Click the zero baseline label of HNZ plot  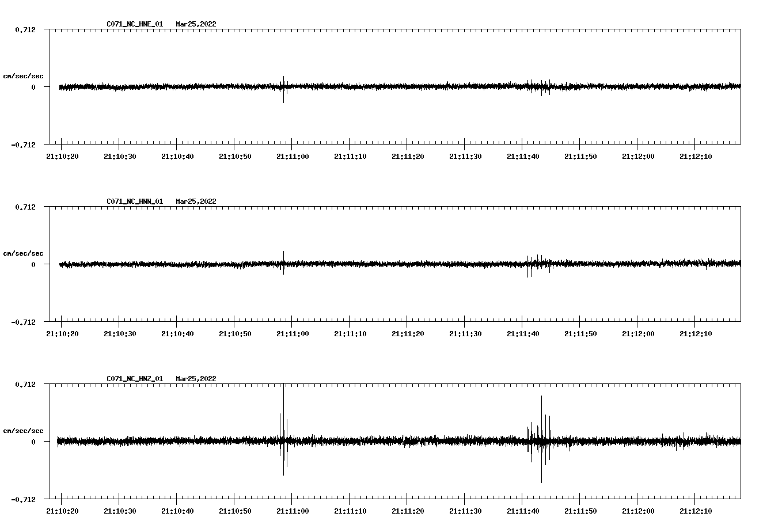click(x=33, y=442)
